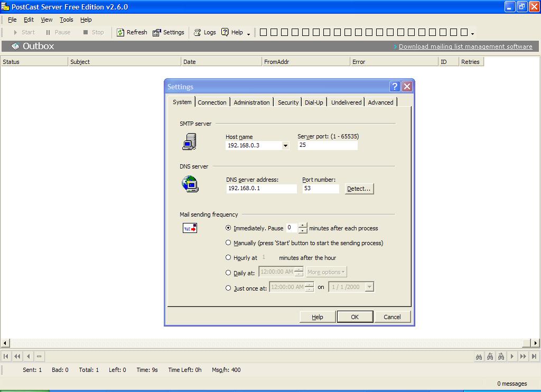
Task: Open Settings from the toolbar
Action: tap(169, 32)
